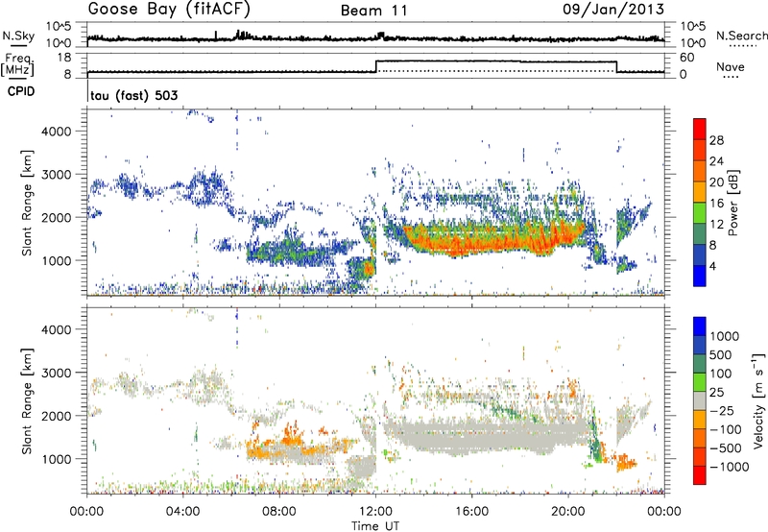Viewport: 768px width, 532px height.
Task: Click the 'Velocity [m s⁻¹]' colorbar label
Action: tap(758, 400)
